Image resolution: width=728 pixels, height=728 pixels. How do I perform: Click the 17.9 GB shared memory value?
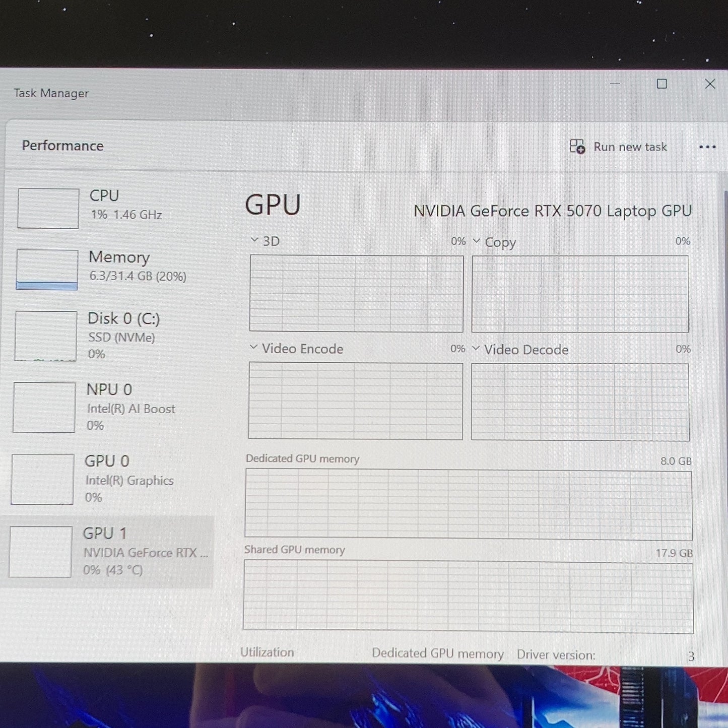674,553
